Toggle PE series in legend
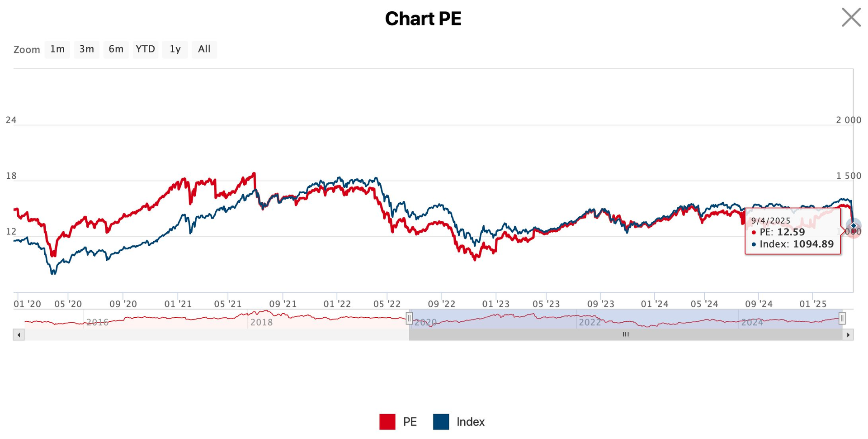Viewport: 868px width, 439px height. tap(410, 422)
